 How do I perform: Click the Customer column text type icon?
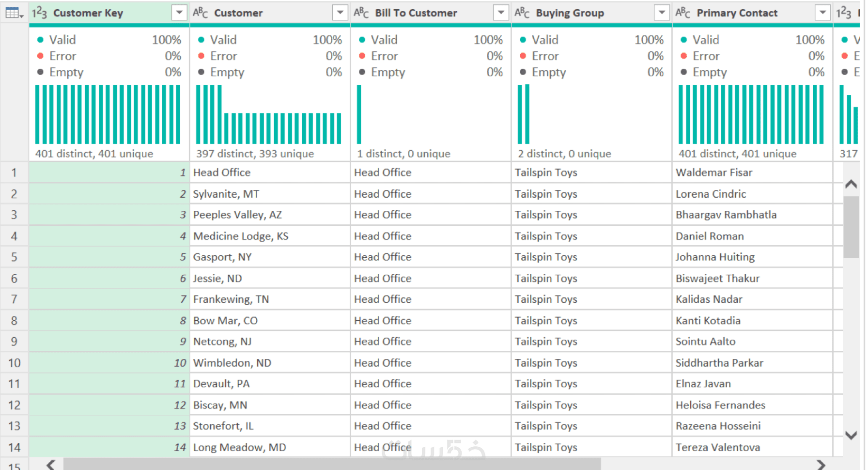pos(200,13)
